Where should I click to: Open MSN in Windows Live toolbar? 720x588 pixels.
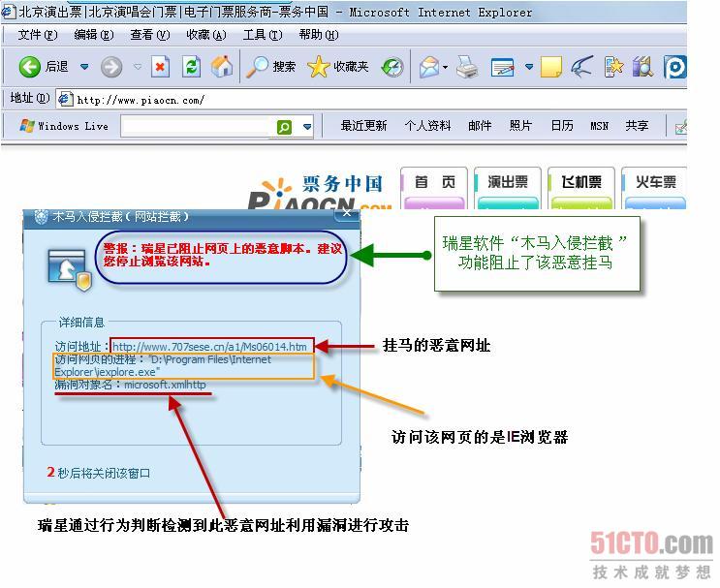(x=599, y=125)
